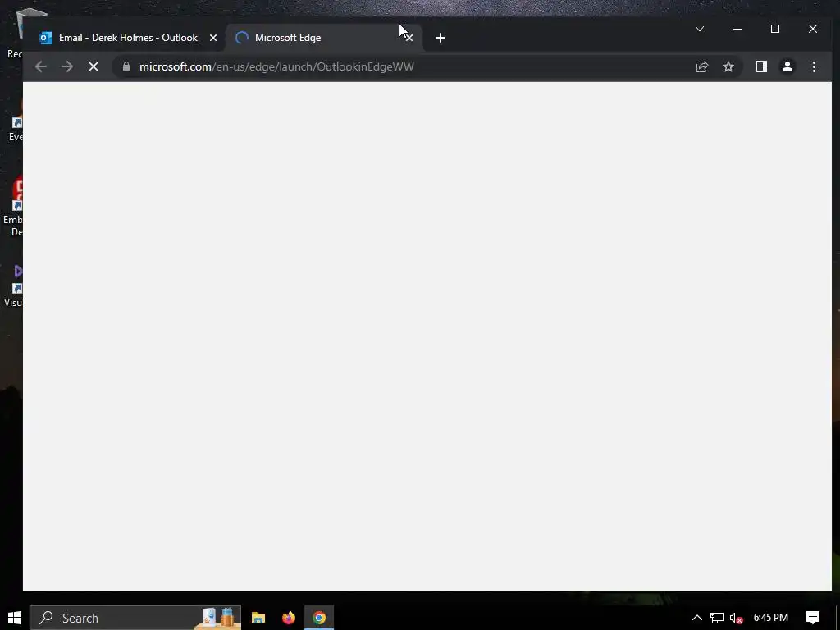Open the notification center icon
Viewport: 840px width, 630px height.
coord(813,618)
